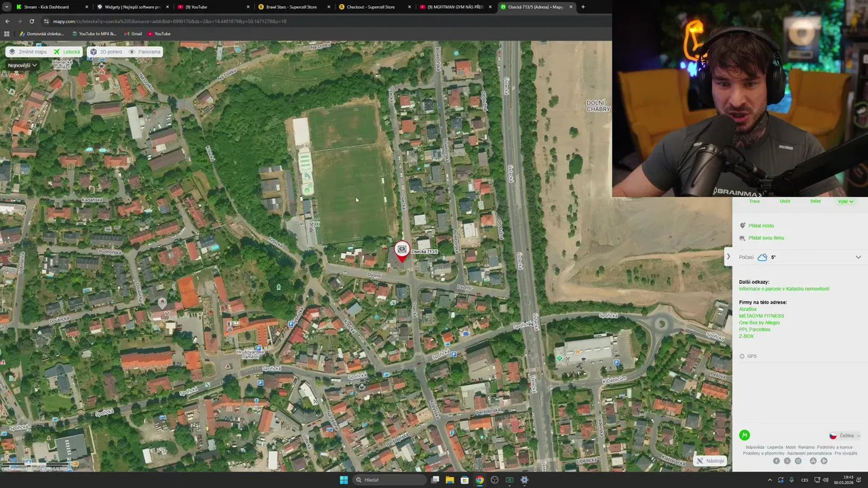Go back in browser history
Image resolution: width=868 pixels, height=488 pixels.
[7, 21]
